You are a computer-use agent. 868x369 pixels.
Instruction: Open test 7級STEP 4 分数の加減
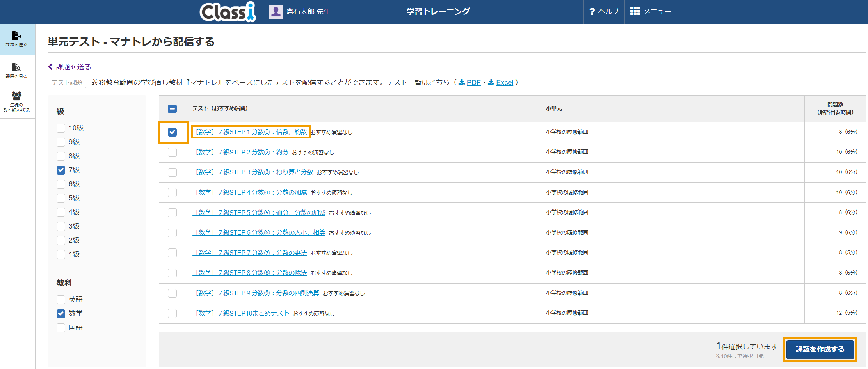click(250, 192)
